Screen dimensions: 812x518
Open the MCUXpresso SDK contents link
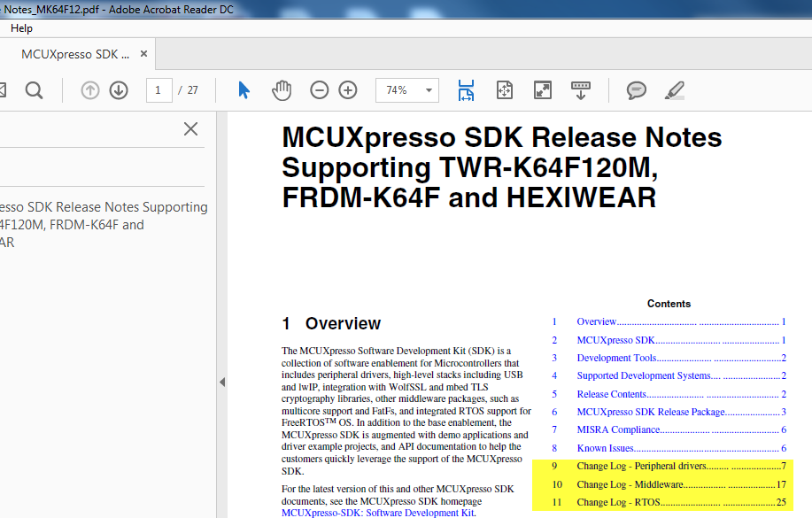tap(669, 340)
